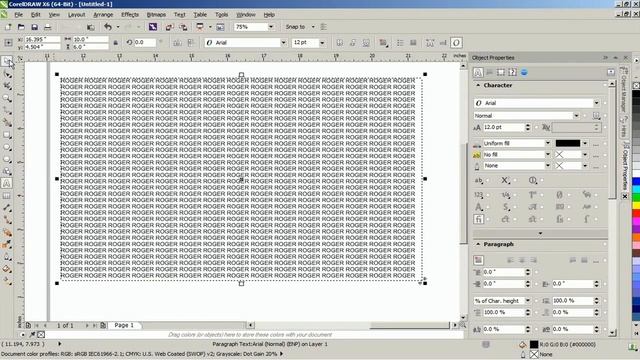Pick the blue swatch in the color palette
The image size is (640, 360).
point(636,181)
